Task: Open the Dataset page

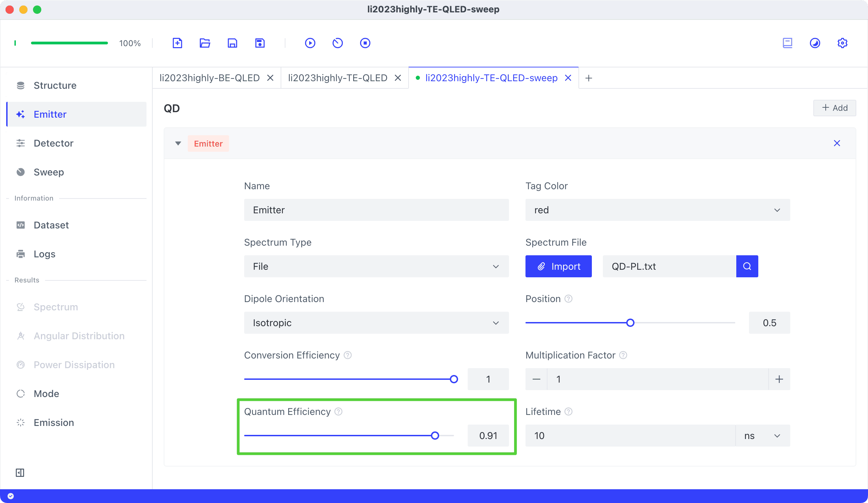Action: (x=76, y=225)
